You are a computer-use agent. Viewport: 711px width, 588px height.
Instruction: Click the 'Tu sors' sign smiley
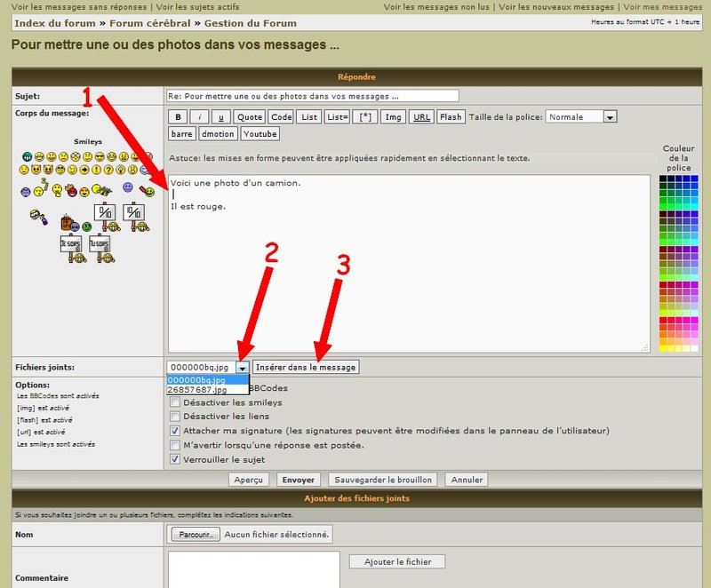click(101, 246)
